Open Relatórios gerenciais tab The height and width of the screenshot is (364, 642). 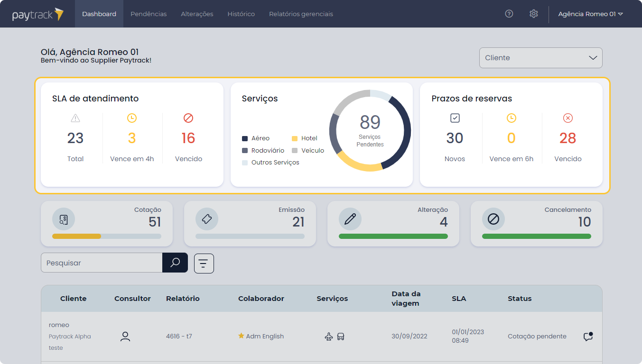(x=301, y=14)
